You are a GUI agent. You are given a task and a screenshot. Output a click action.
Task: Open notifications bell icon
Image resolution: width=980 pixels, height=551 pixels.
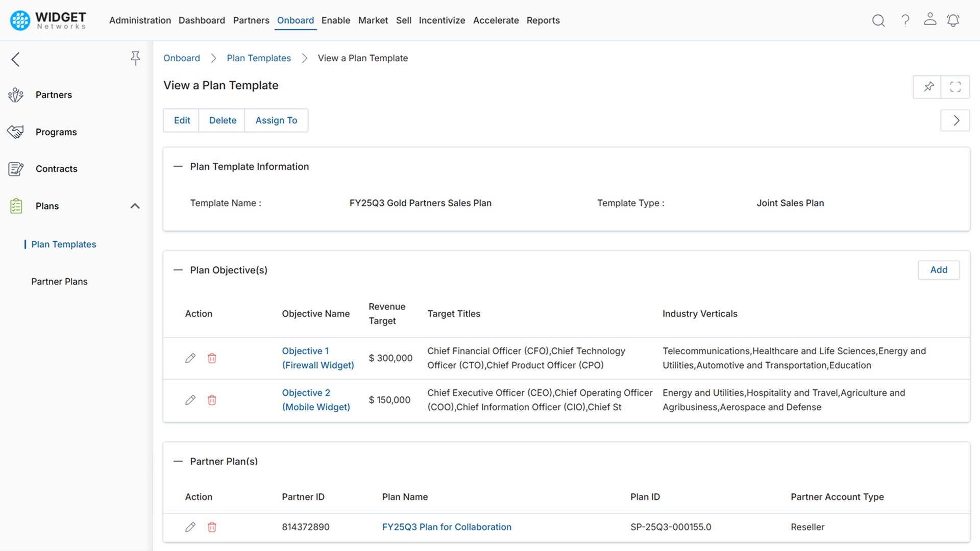click(953, 20)
